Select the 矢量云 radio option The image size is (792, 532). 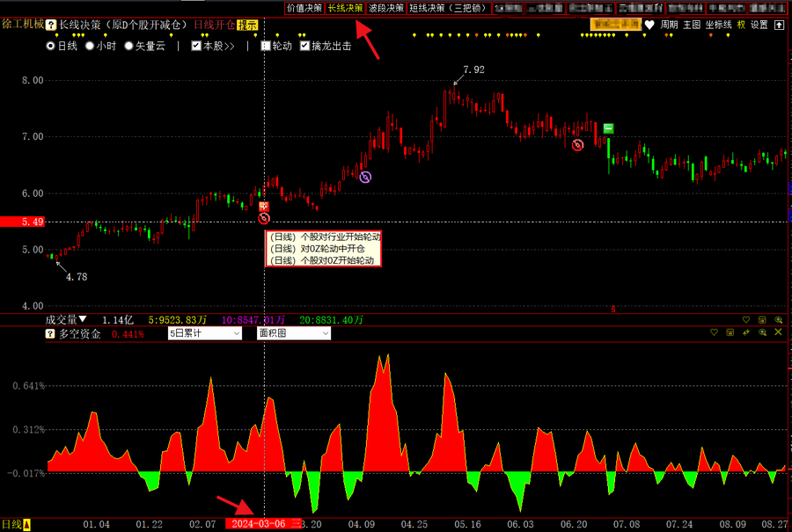tap(128, 46)
